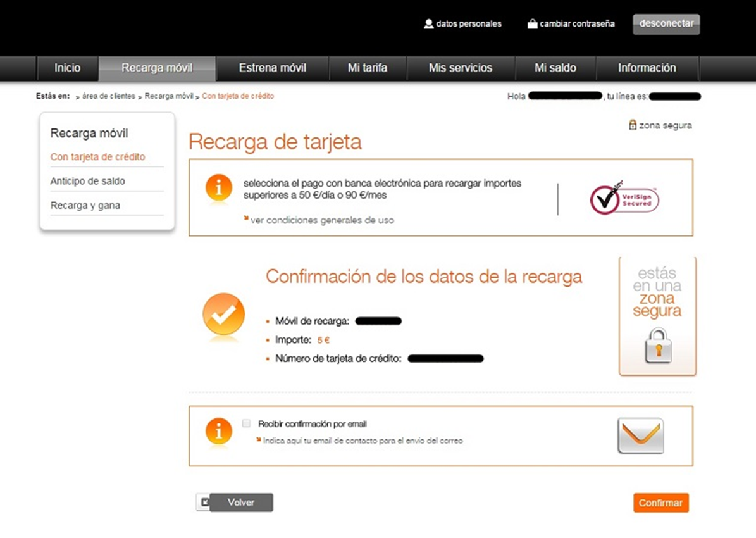The height and width of the screenshot is (538, 756).
Task: Click the info icon beside email confirmation
Action: [x=219, y=431]
